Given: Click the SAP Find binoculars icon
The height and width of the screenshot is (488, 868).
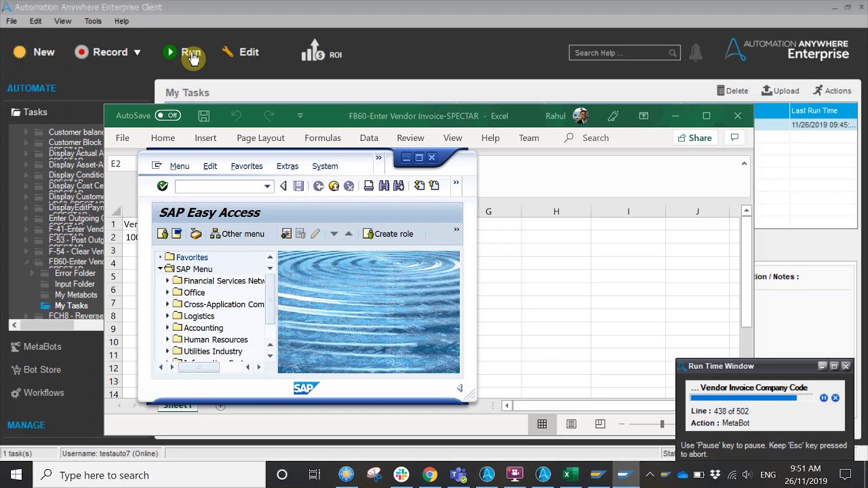Looking at the screenshot, I should tap(384, 186).
